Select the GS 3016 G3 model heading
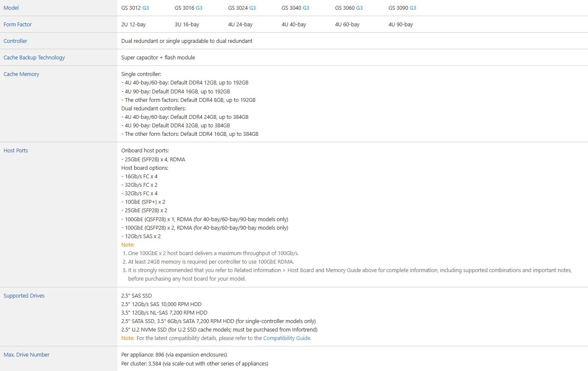588x371 pixels. pyautogui.click(x=188, y=8)
